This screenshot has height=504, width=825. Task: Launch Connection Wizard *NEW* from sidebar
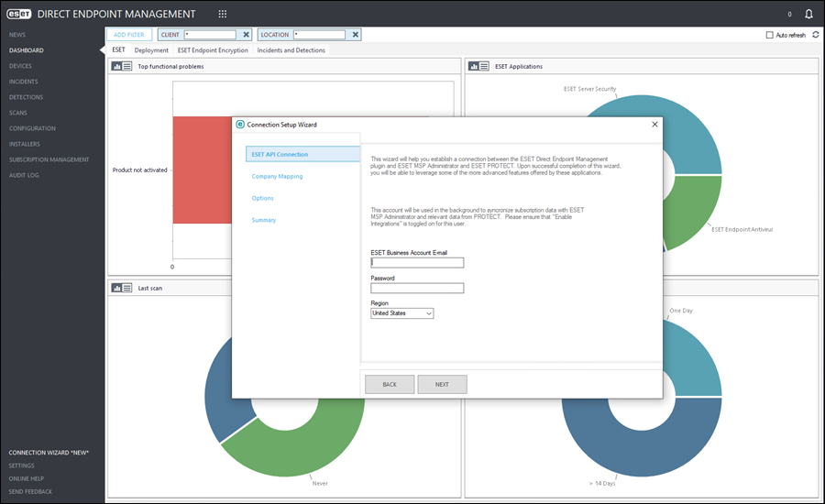[x=49, y=453]
